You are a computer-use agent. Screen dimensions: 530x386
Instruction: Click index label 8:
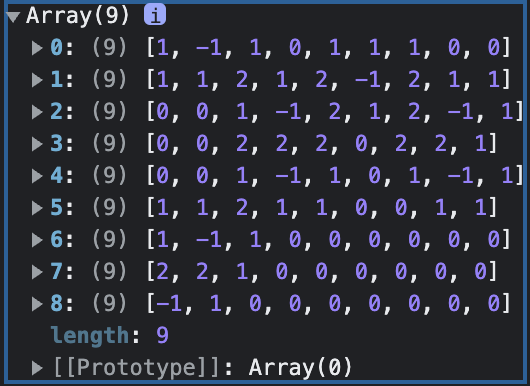[62, 303]
